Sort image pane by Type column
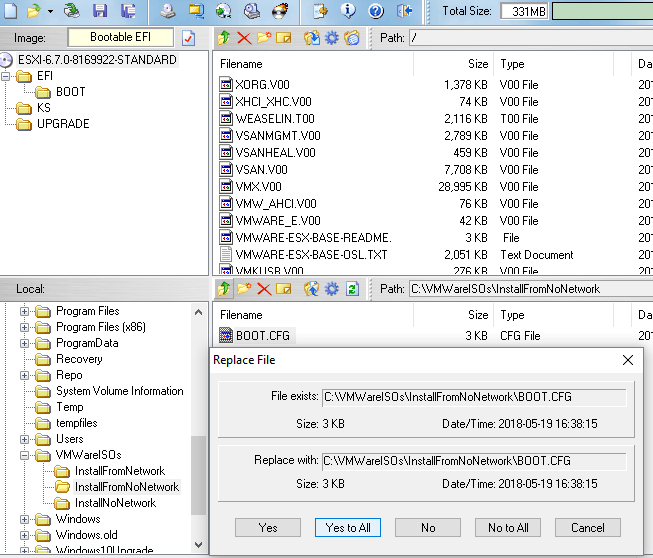The width and height of the screenshot is (653, 558). (x=554, y=64)
